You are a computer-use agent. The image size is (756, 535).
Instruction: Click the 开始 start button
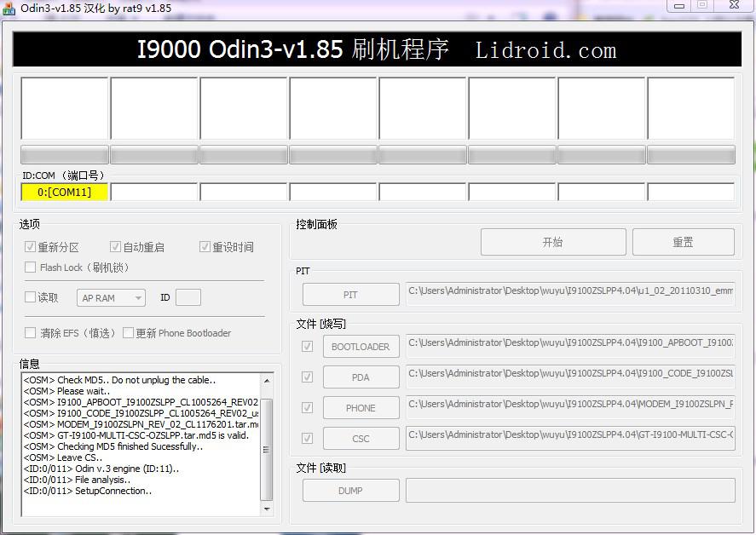pyautogui.click(x=553, y=242)
